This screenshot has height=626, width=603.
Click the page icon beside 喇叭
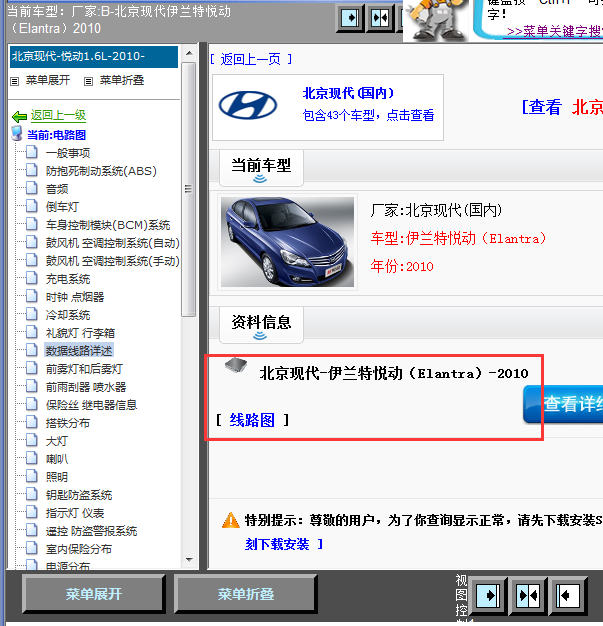(x=32, y=458)
